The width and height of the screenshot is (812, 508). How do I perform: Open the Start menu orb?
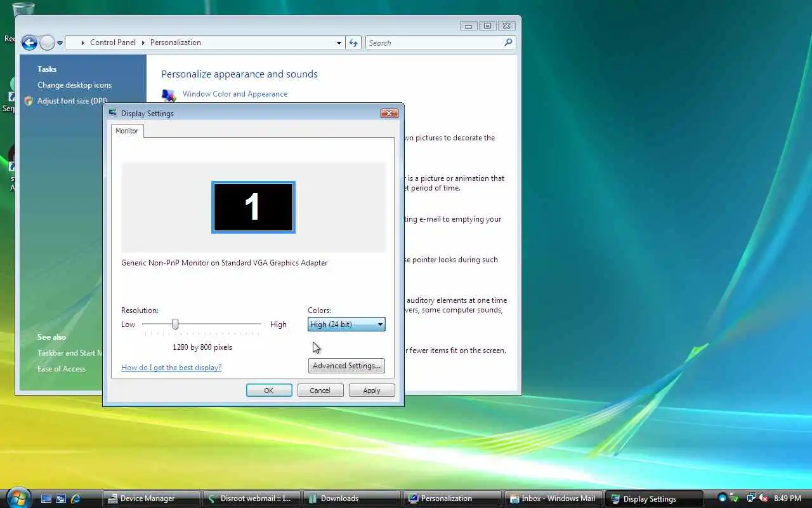click(x=18, y=498)
